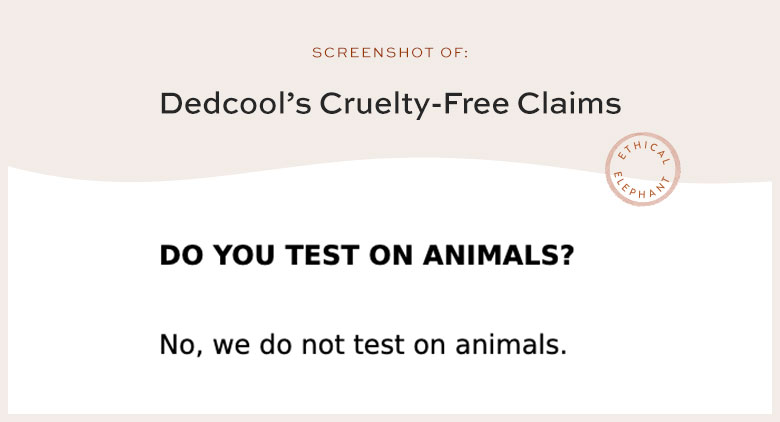Click the blank center of the round stamp
Viewport: 780px width, 422px height.
tap(642, 169)
